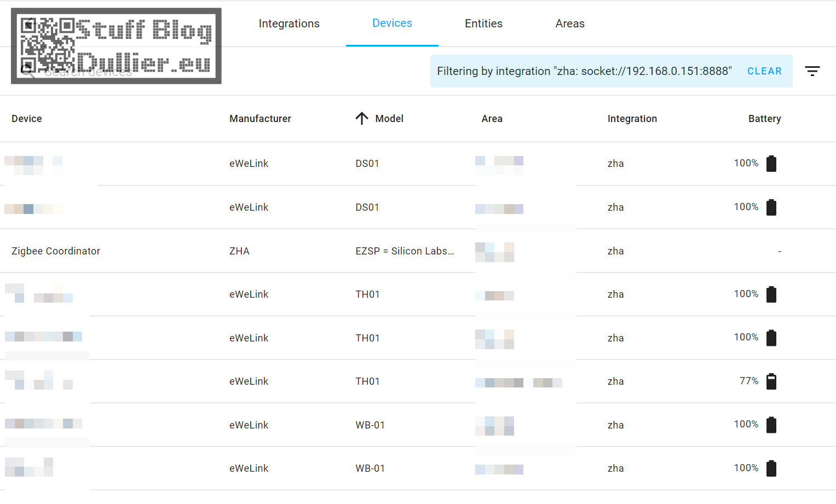Sort by the Manufacturer column header
836x504 pixels.
260,119
